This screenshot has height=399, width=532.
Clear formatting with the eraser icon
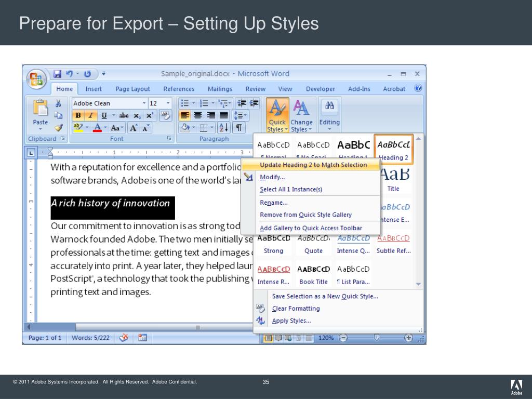coord(166,115)
